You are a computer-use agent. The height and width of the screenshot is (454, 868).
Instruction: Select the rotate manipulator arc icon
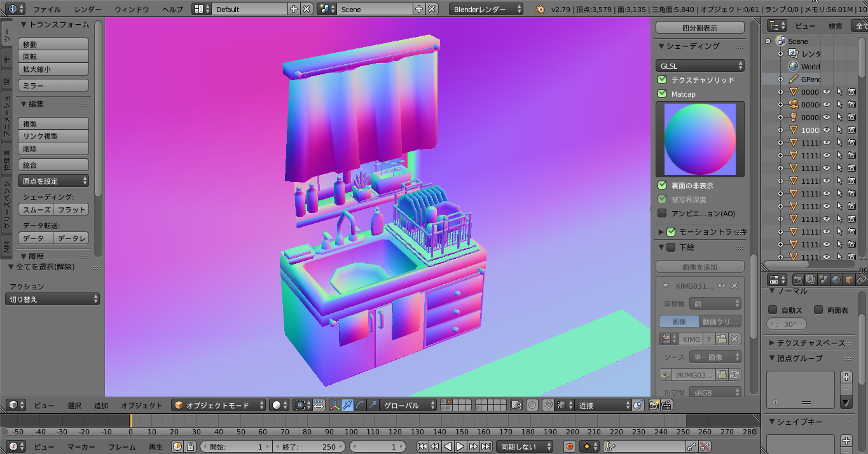[x=360, y=405]
